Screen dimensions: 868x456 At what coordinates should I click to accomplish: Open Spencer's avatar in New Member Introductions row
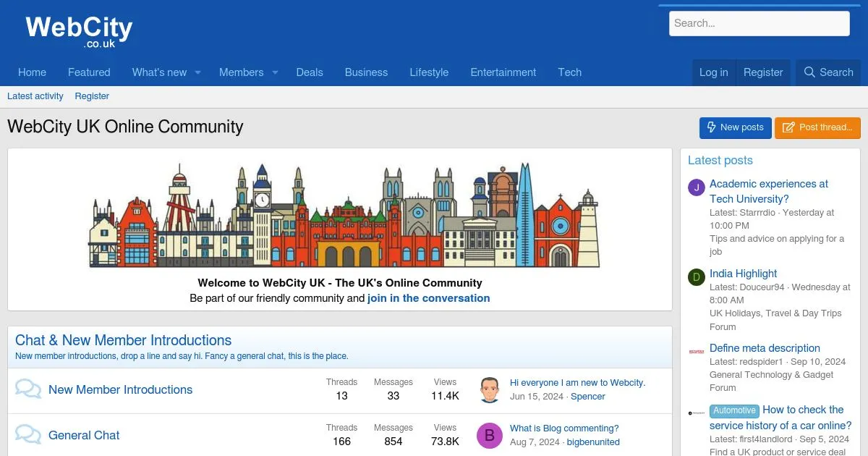[490, 389]
